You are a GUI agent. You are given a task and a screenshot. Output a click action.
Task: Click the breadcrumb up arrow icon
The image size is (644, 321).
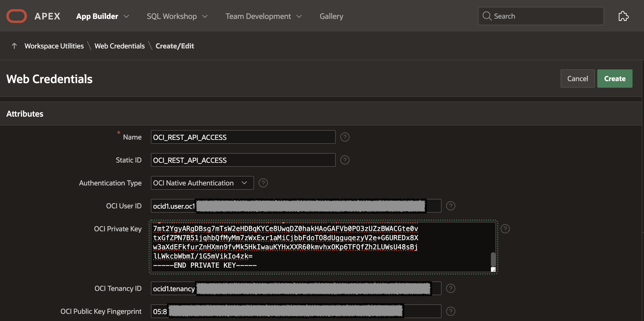tap(14, 46)
